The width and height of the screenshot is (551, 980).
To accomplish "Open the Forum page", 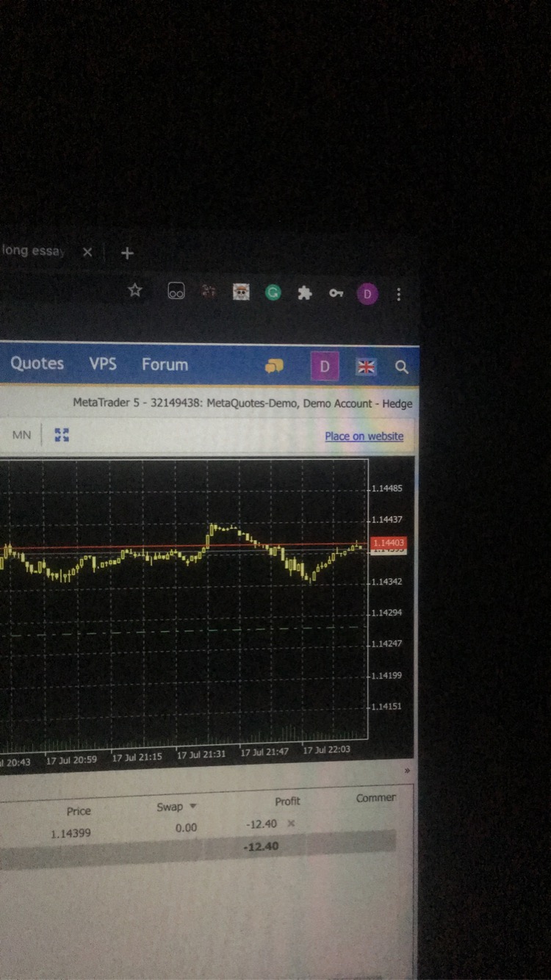I will [165, 364].
